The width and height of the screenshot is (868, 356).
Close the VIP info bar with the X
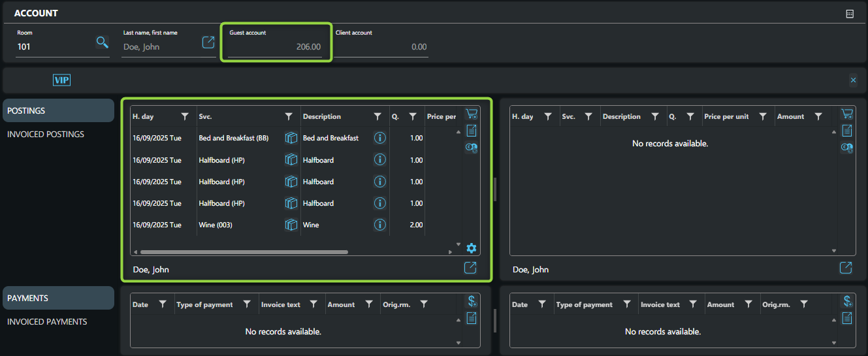click(853, 80)
